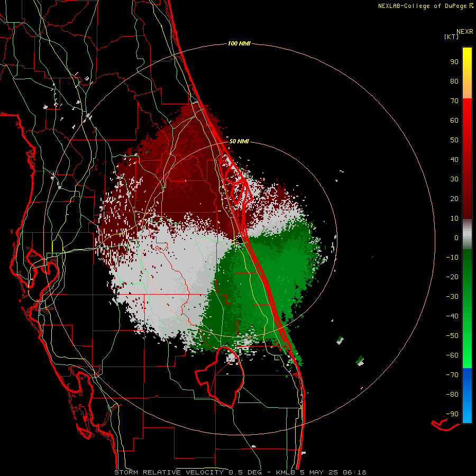Screen dimensions: 476x476
Task: Pick the gray zero-velocity segment of the color bar
Action: [467, 234]
